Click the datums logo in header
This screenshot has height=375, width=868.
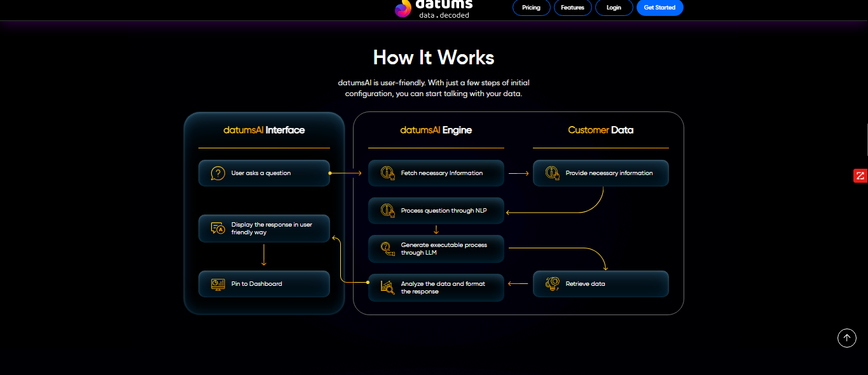coord(432,9)
